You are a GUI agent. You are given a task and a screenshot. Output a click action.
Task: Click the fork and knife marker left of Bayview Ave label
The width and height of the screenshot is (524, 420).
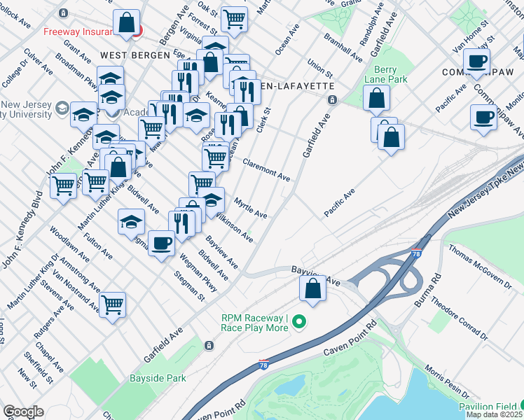(x=182, y=225)
